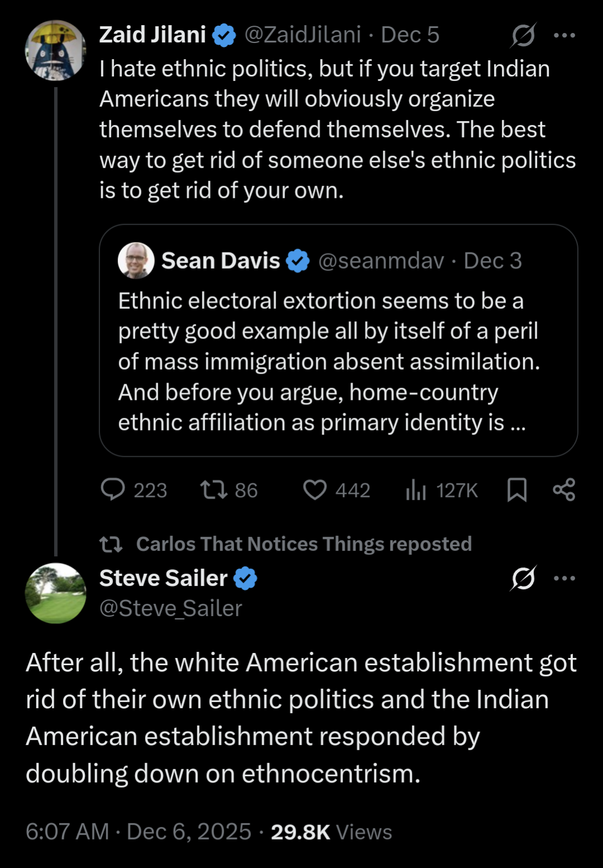Open more options for Zaid Jilani's post
Viewport: 603px width, 868px height.
pyautogui.click(x=564, y=35)
